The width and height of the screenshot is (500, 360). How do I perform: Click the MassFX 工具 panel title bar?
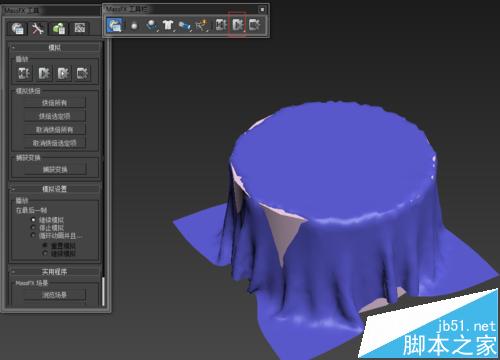coord(52,10)
